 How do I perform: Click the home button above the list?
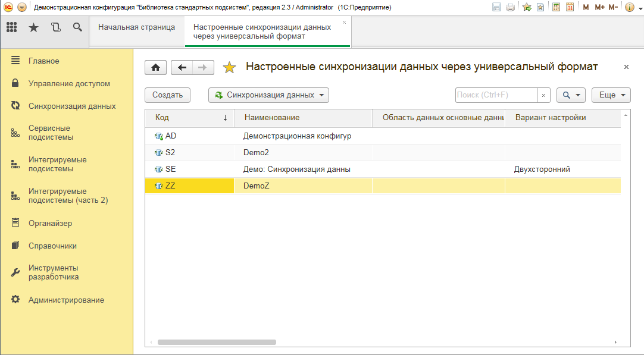pos(155,68)
